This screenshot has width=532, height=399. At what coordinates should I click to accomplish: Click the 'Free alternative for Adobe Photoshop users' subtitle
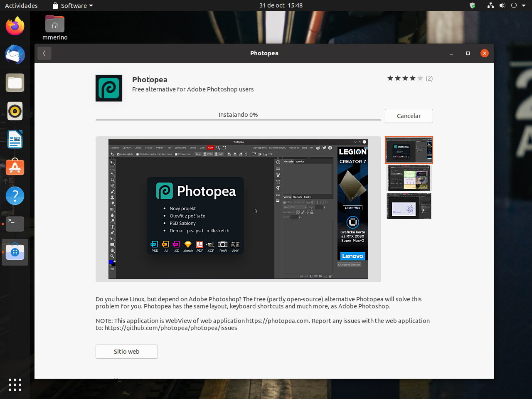[193, 89]
